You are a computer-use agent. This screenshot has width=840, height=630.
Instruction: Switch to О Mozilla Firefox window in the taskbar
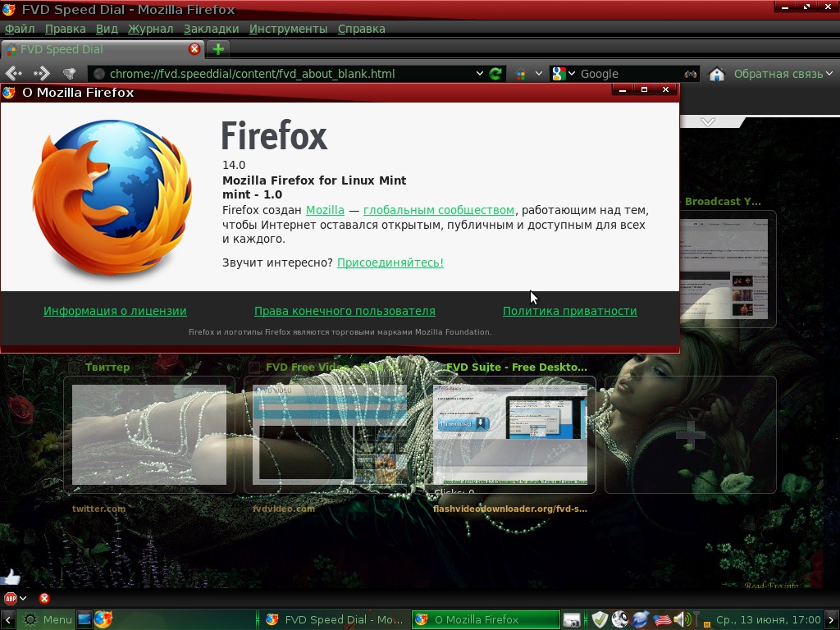[x=486, y=620]
